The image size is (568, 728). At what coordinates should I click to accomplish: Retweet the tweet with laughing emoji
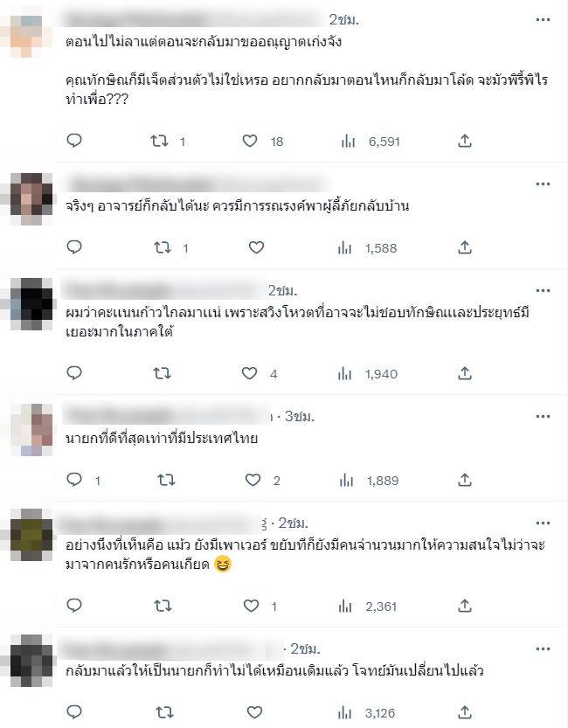[x=163, y=606]
